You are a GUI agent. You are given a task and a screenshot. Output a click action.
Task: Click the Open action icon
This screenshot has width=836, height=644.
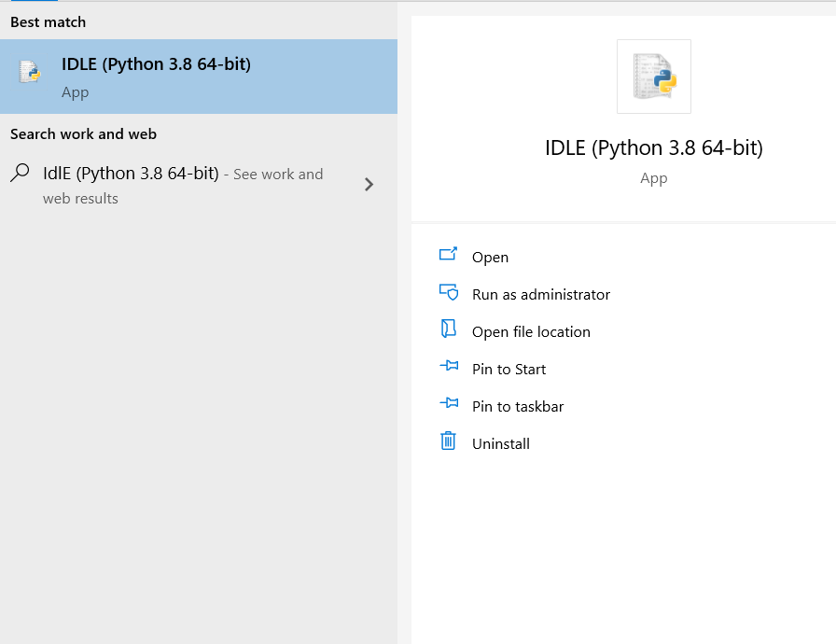tap(448, 255)
